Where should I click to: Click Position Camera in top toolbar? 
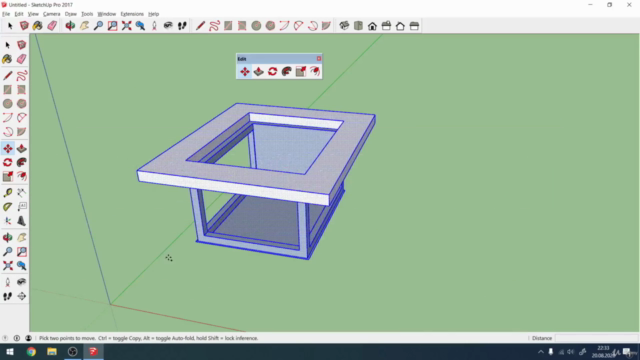[x=154, y=26]
